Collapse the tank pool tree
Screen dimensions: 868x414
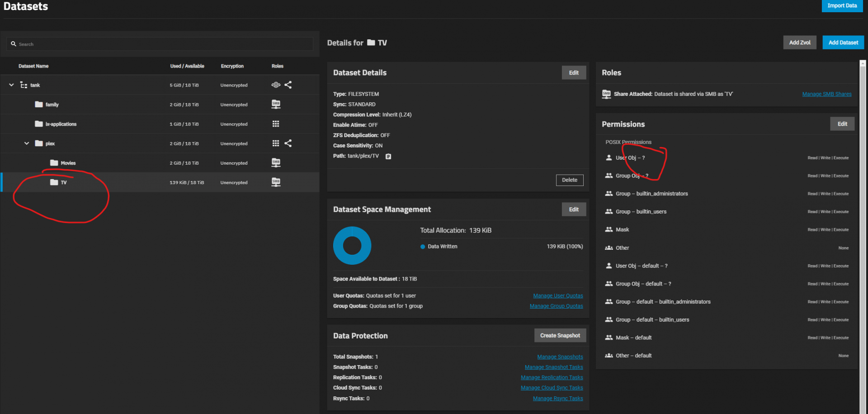[x=11, y=85]
